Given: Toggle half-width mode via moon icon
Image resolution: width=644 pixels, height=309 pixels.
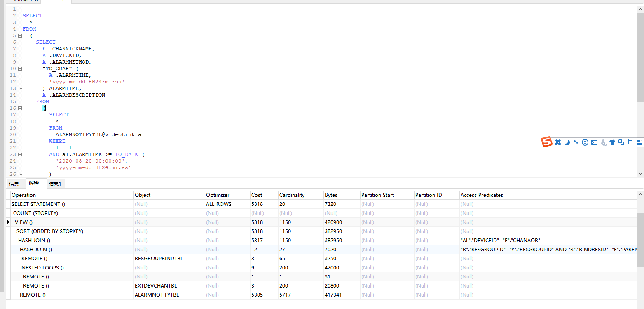Looking at the screenshot, I should click(567, 142).
